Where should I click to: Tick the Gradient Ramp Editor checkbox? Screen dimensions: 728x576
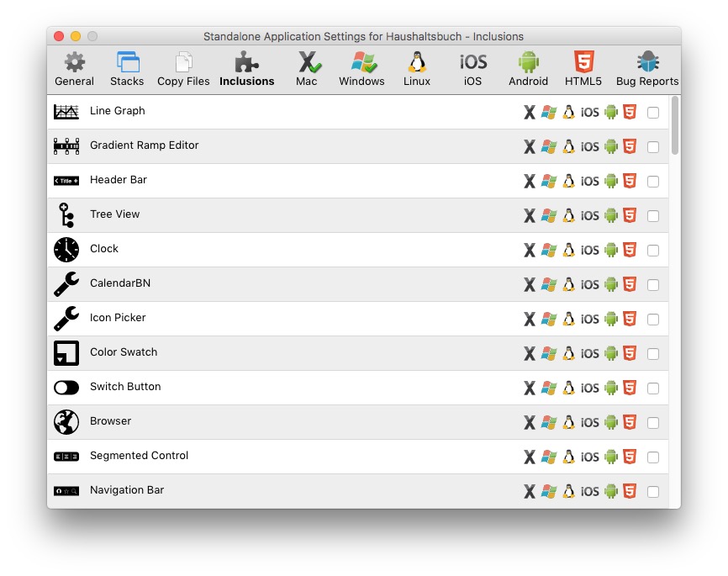653,147
